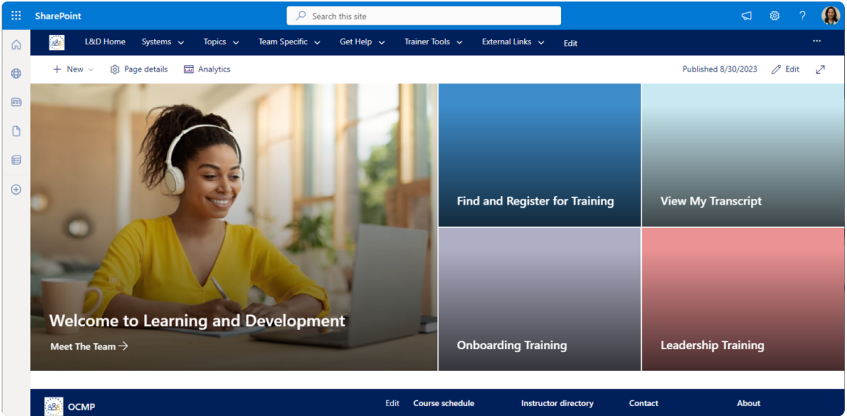847x416 pixels.
Task: Expand the Trainer Tools menu
Action: pyautogui.click(x=433, y=42)
